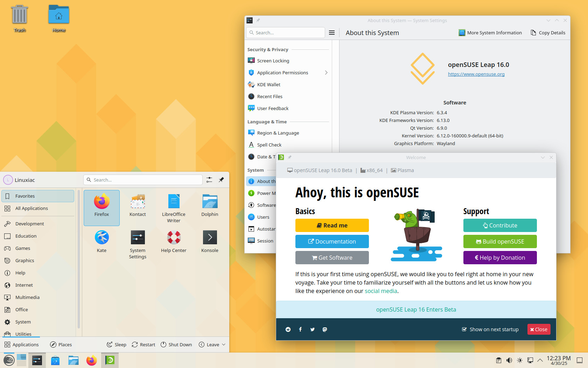Click the Welcome app taskbar icon
This screenshot has width=588, height=368.
pyautogui.click(x=110, y=360)
